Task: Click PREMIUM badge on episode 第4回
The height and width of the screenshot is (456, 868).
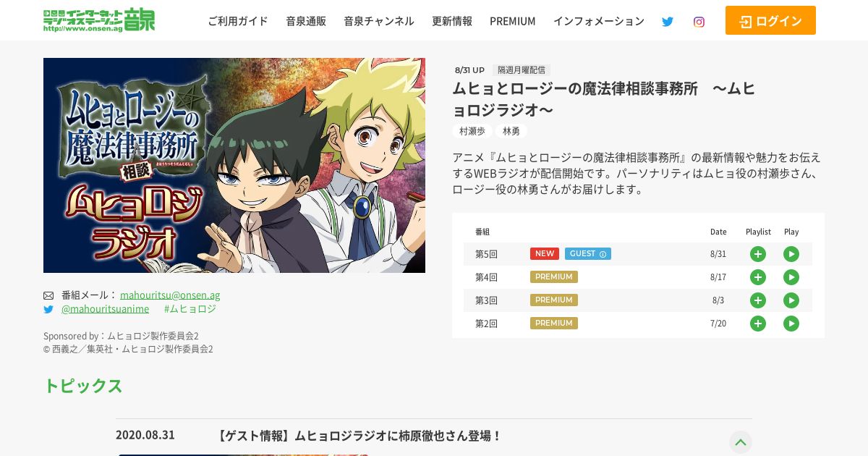Action: [554, 277]
